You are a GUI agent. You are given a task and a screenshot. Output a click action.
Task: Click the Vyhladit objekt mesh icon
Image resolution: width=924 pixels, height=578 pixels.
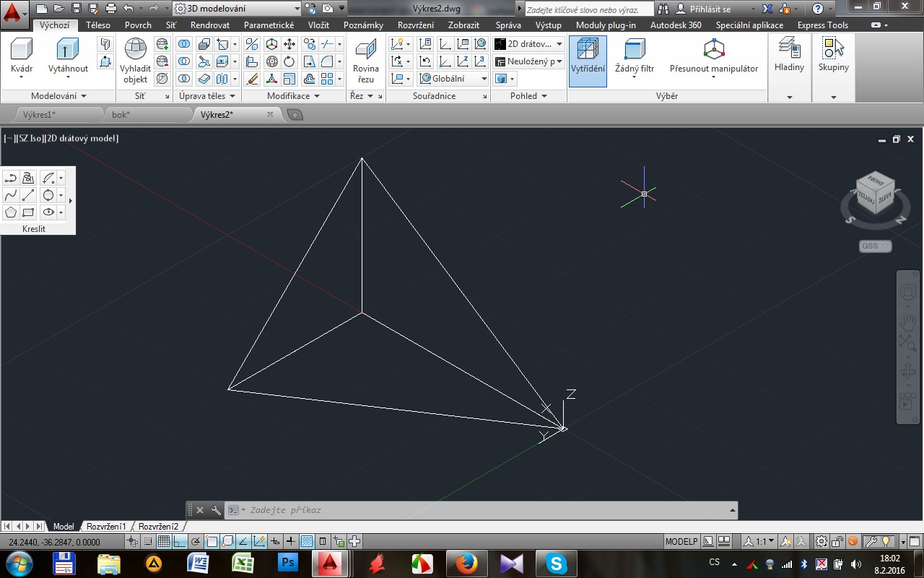[x=135, y=58]
